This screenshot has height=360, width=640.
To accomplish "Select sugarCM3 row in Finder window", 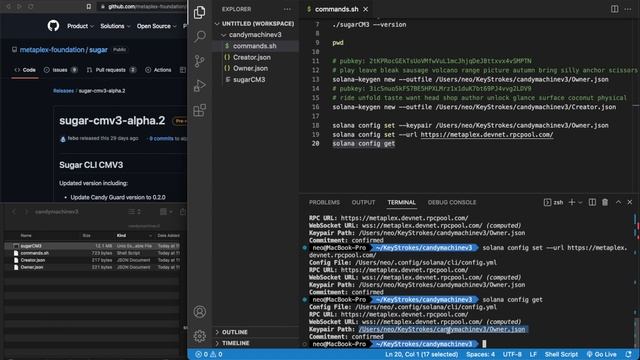I will pos(93,246).
